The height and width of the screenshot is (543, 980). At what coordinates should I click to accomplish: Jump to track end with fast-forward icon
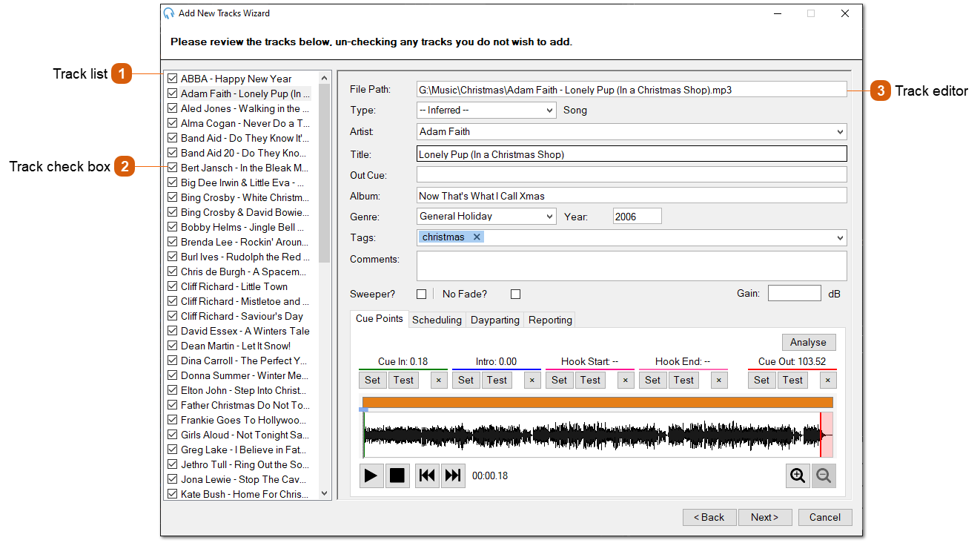(453, 475)
